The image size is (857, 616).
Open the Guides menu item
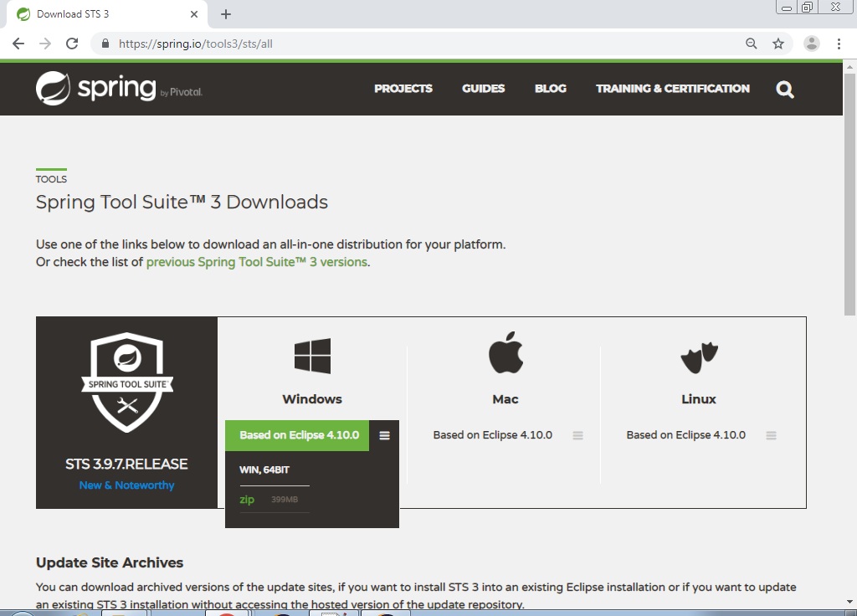(483, 89)
